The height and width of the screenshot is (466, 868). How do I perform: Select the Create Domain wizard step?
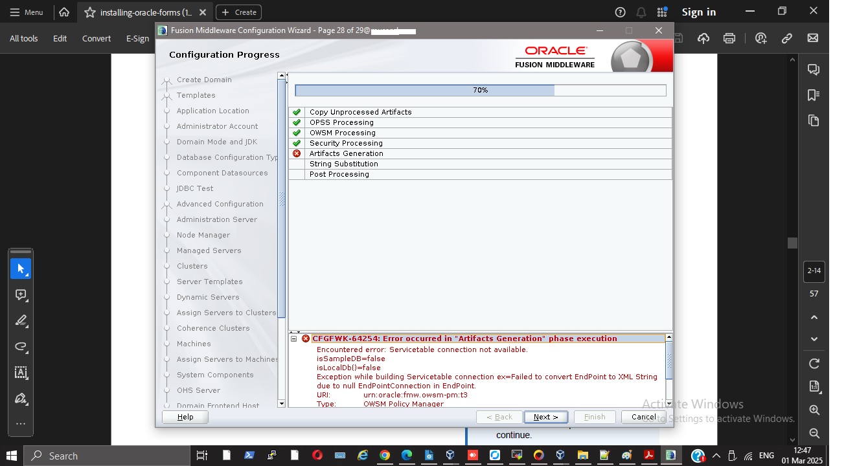204,80
